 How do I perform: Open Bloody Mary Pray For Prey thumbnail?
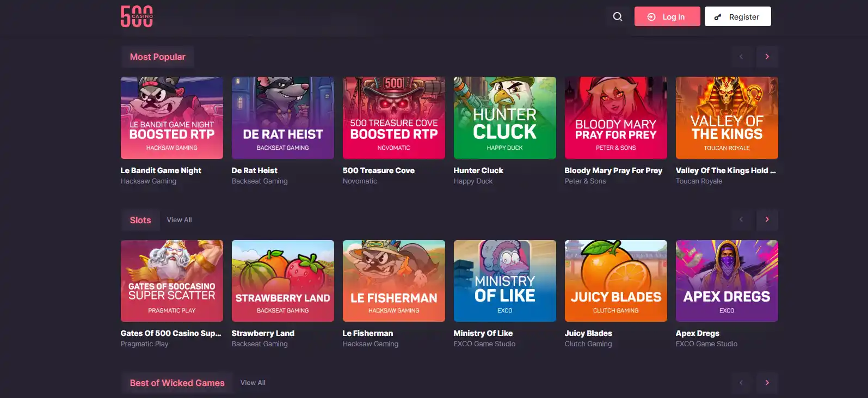(616, 118)
